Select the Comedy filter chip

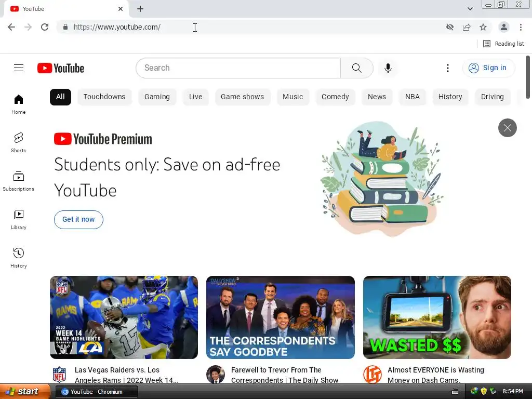[x=335, y=97]
